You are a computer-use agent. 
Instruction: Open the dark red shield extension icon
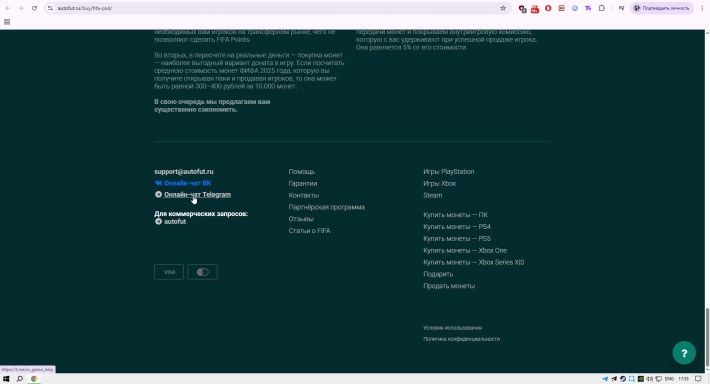[522, 9]
